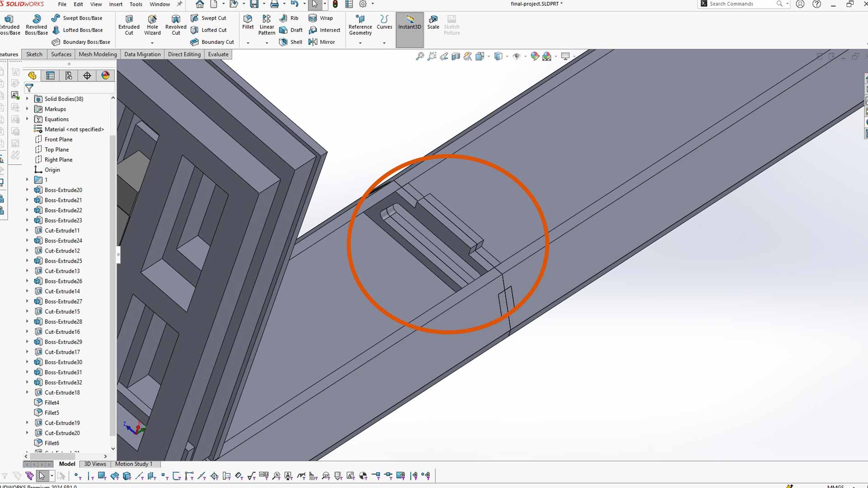Select the Mirror tool
This screenshot has width=868, height=488.
click(x=321, y=42)
